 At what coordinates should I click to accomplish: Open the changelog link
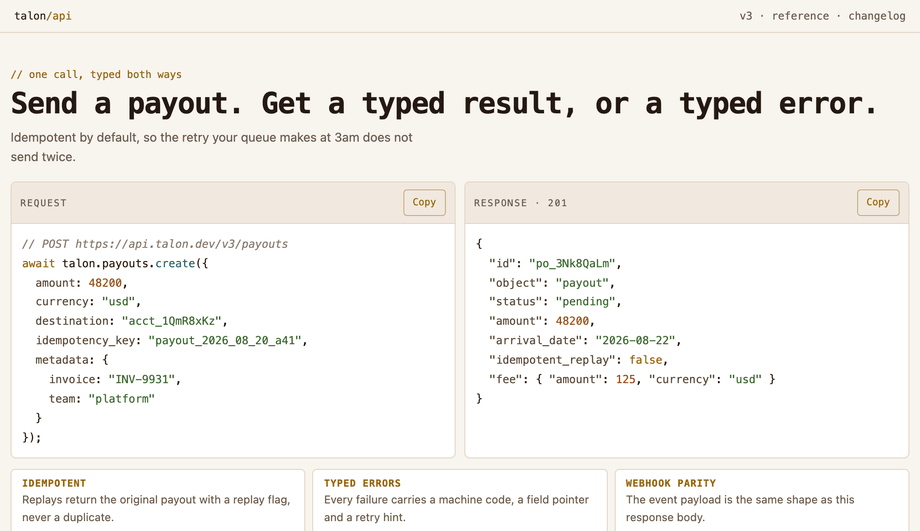(x=877, y=16)
